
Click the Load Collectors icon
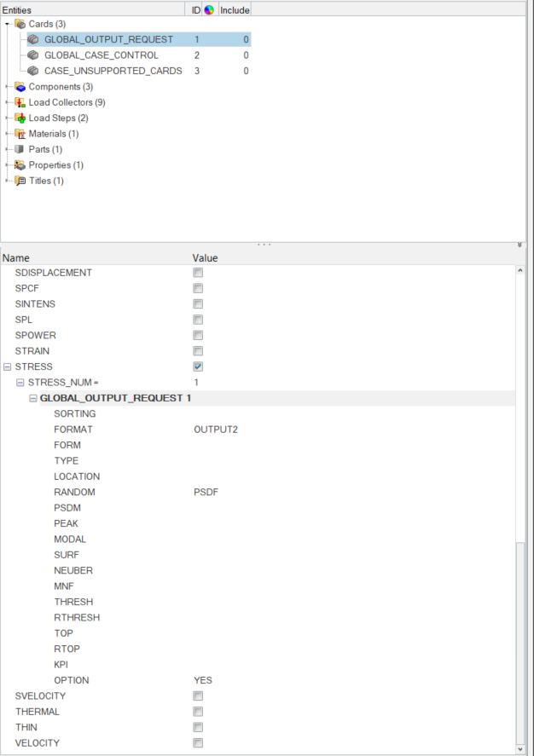[20, 102]
